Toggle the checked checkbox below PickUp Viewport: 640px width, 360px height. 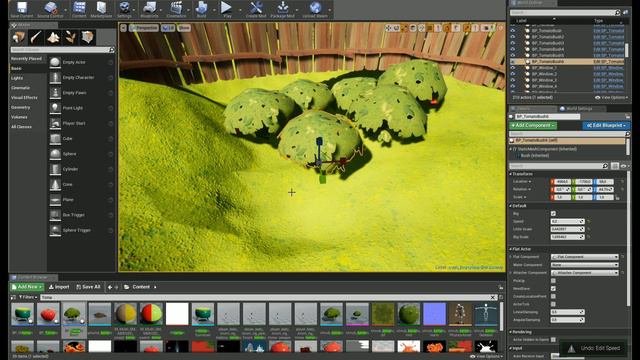click(x=553, y=289)
